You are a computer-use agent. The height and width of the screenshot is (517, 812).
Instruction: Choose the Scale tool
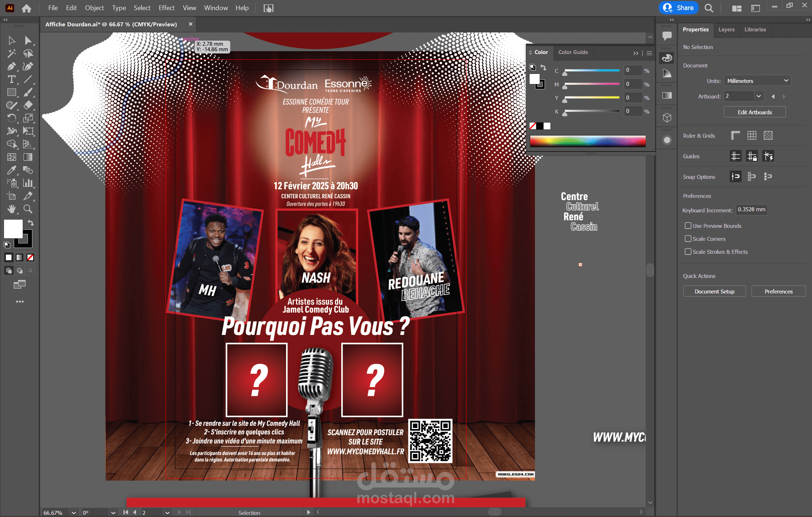(x=28, y=118)
